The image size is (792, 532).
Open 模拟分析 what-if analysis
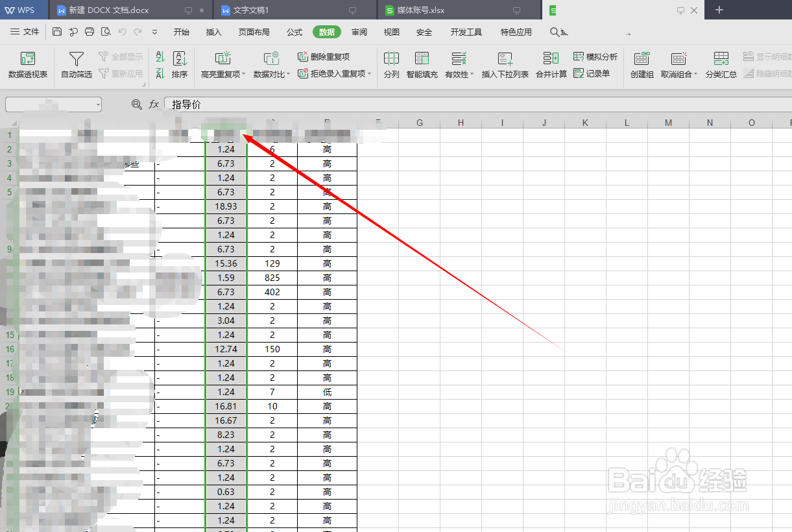pos(595,57)
